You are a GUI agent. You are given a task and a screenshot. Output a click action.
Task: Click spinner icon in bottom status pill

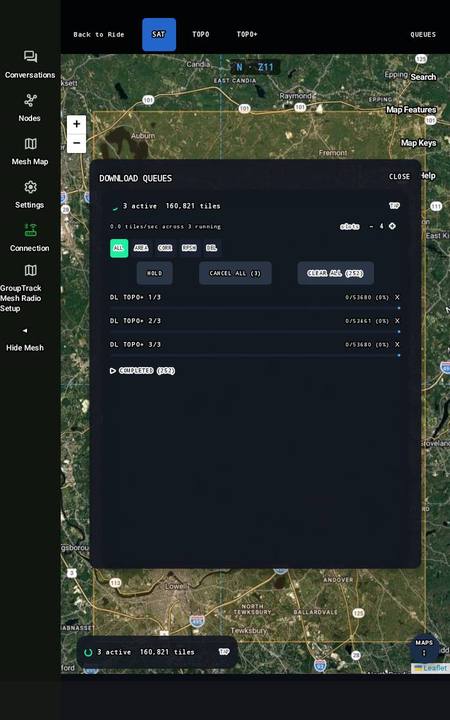tap(88, 652)
